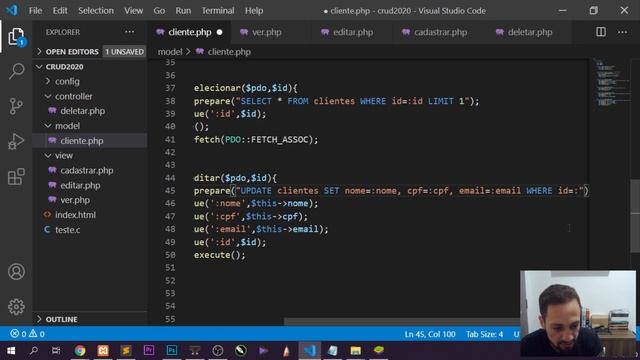
Task: Open Windows Start menu
Action: click(x=11, y=350)
